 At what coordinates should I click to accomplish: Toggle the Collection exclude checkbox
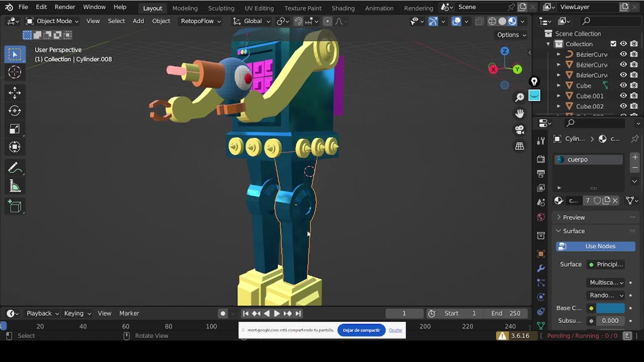click(613, 44)
